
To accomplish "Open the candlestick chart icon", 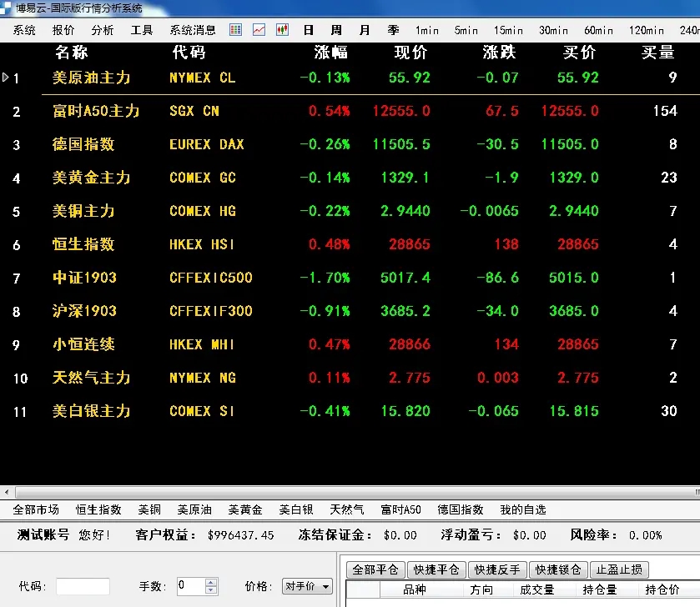I will (x=282, y=30).
